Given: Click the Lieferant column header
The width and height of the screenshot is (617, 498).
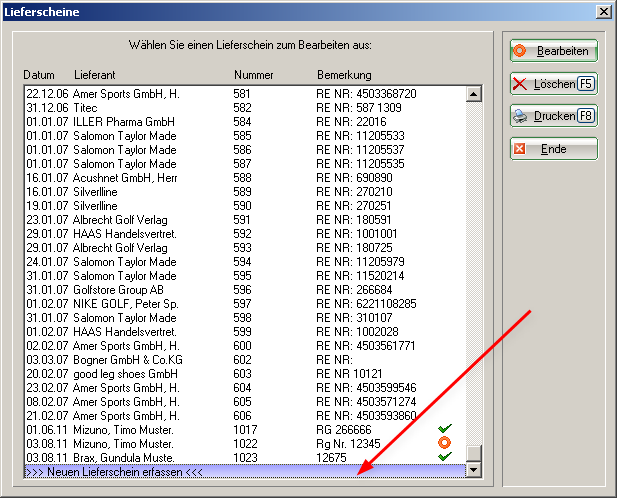Looking at the screenshot, I should click(95, 76).
